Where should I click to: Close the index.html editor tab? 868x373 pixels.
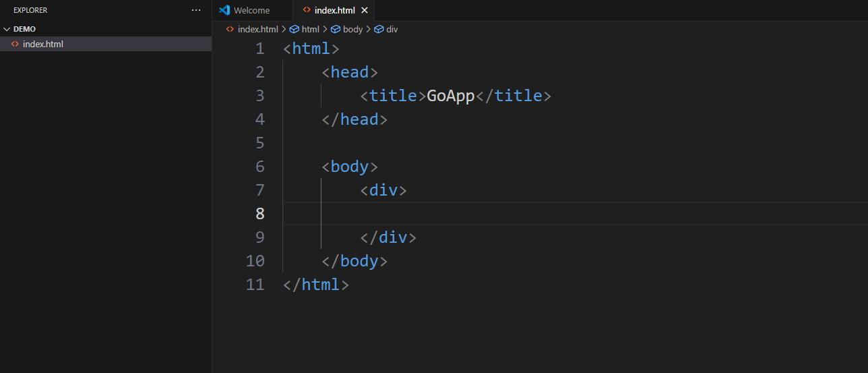point(365,10)
